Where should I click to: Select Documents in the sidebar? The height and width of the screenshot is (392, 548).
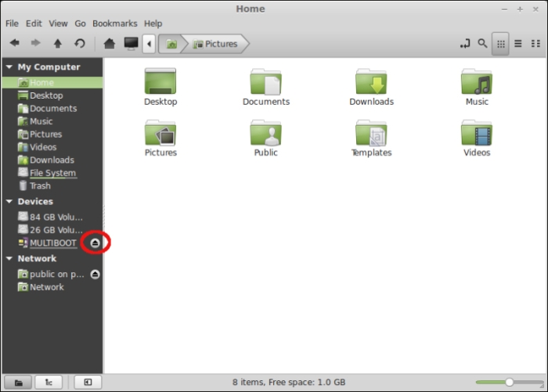[52, 108]
